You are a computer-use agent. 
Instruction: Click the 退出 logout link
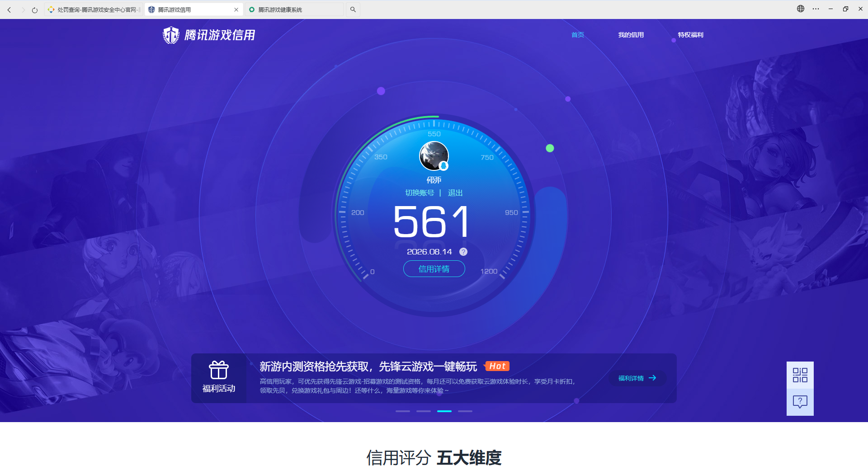(x=455, y=193)
